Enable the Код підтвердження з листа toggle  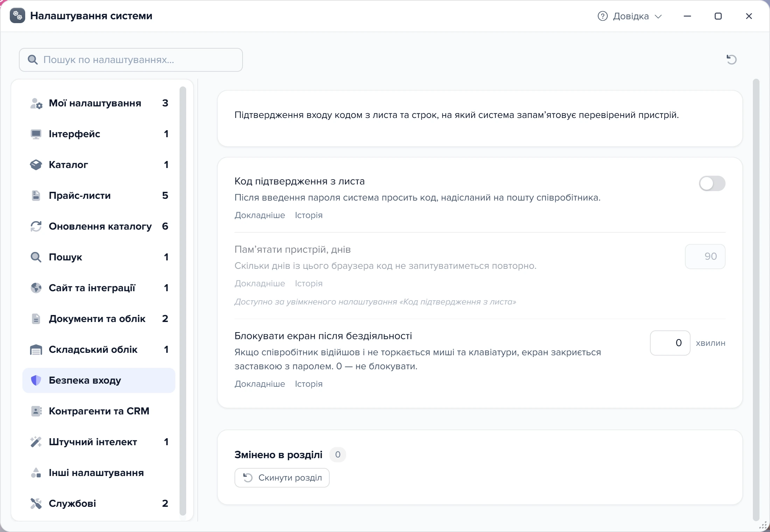coord(712,183)
